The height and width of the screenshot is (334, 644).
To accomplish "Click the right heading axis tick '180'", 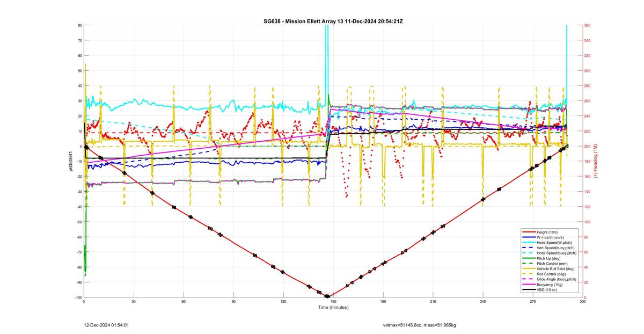I will (x=587, y=161).
